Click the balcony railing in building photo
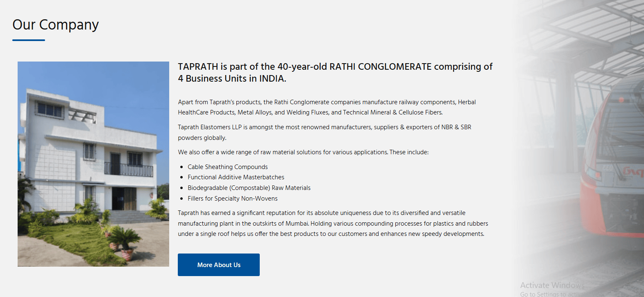 pyautogui.click(x=128, y=169)
